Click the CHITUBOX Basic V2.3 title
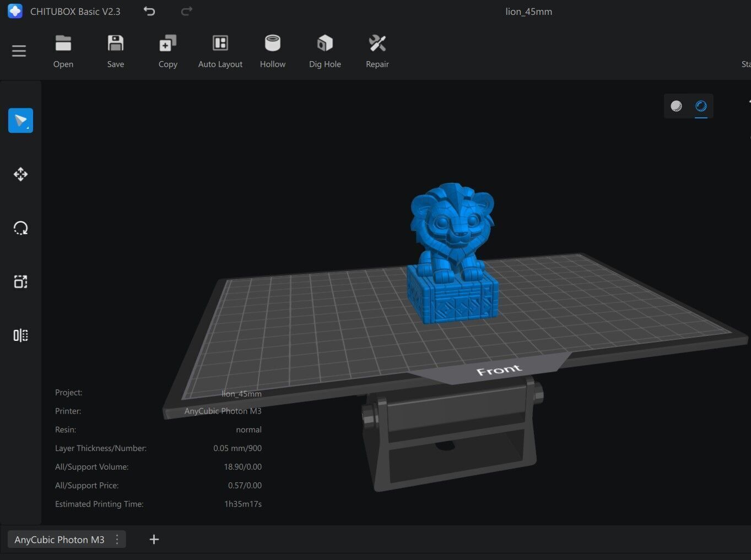The height and width of the screenshot is (560, 751). [75, 12]
